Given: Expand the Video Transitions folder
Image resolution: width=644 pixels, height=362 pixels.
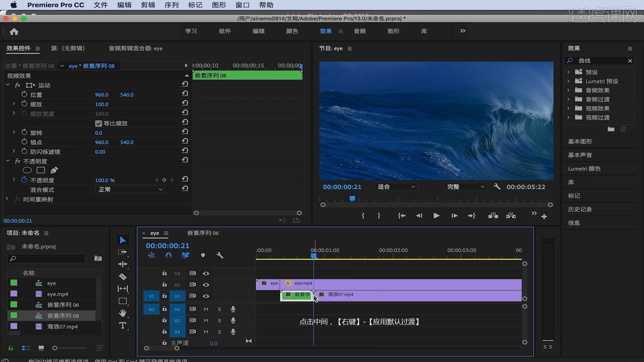Looking at the screenshot, I should (x=568, y=117).
